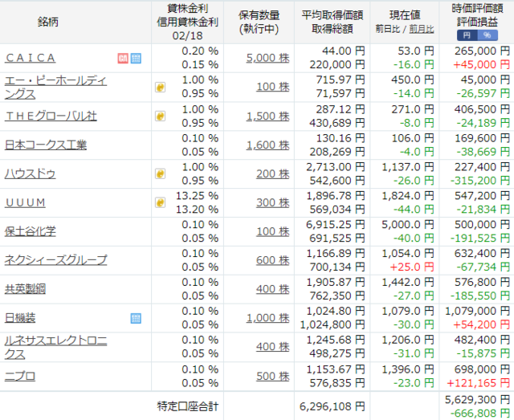Screen dimensions: 514x420
Task: Open the エー・ピーホールディングス stock link
Action: 55,88
